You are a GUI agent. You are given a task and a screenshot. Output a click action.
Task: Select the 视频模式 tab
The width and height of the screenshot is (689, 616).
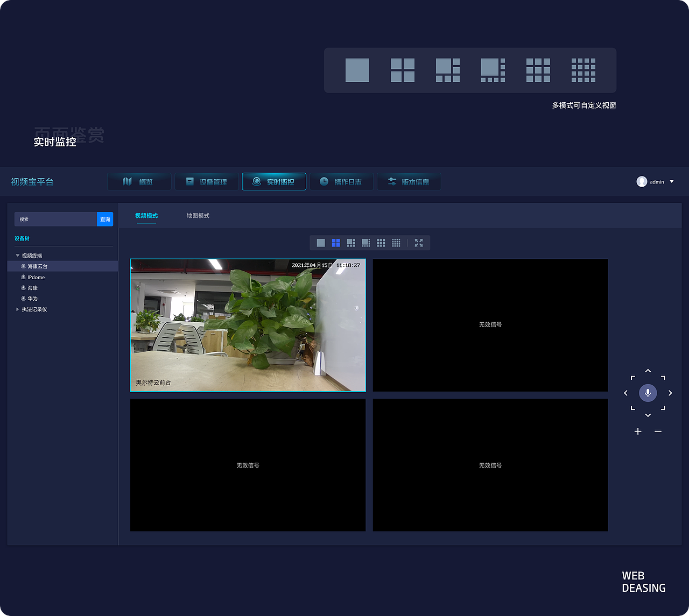coord(146,216)
